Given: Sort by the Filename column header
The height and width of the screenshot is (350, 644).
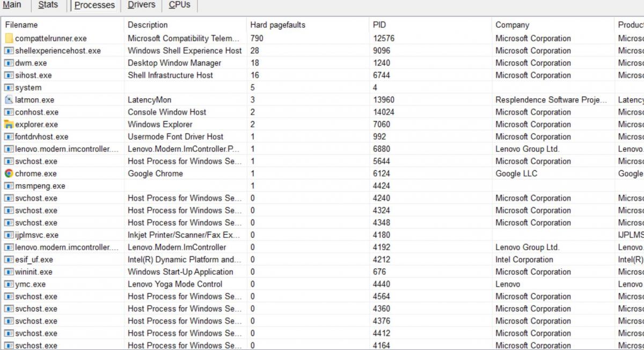Looking at the screenshot, I should (x=63, y=25).
